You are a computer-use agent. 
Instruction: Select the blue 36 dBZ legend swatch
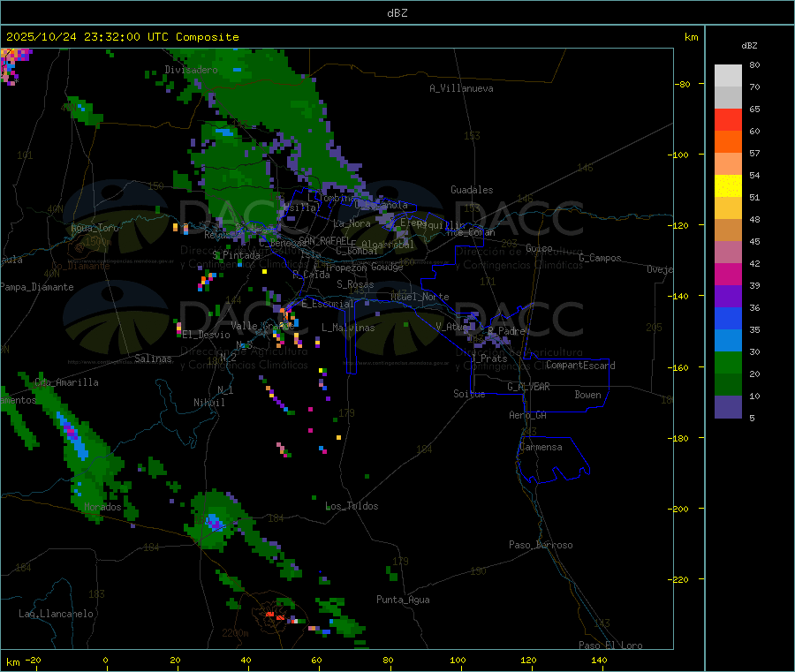728,318
